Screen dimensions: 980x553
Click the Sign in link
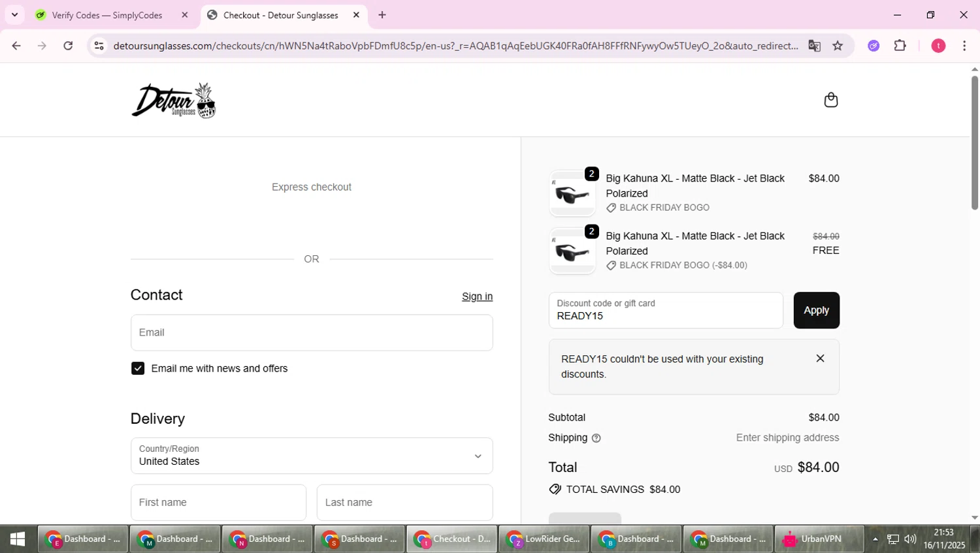tap(477, 296)
